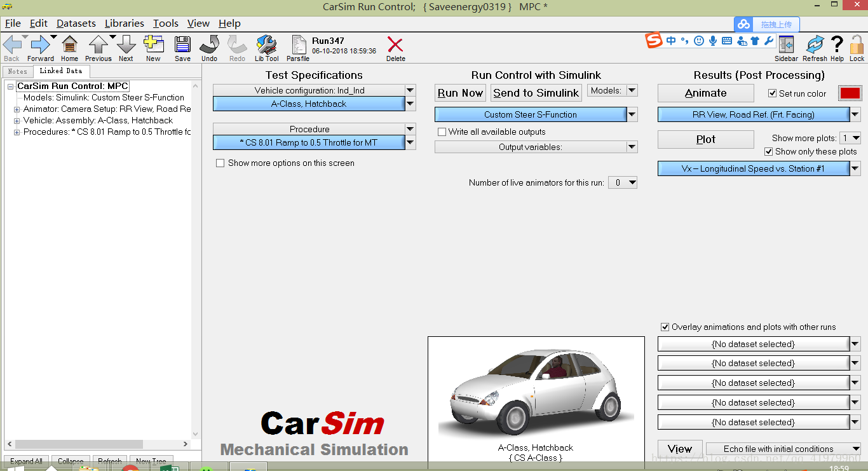
Task: Click the View echo file button
Action: pos(680,449)
